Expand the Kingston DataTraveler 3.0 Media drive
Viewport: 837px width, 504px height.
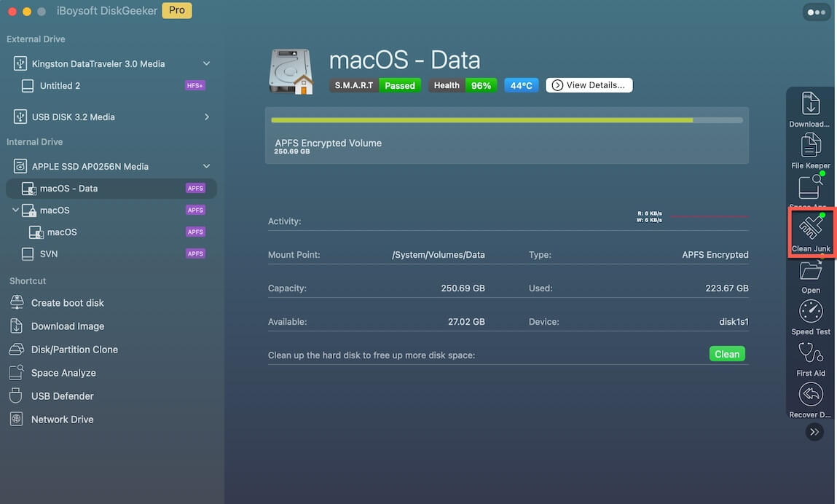point(206,63)
